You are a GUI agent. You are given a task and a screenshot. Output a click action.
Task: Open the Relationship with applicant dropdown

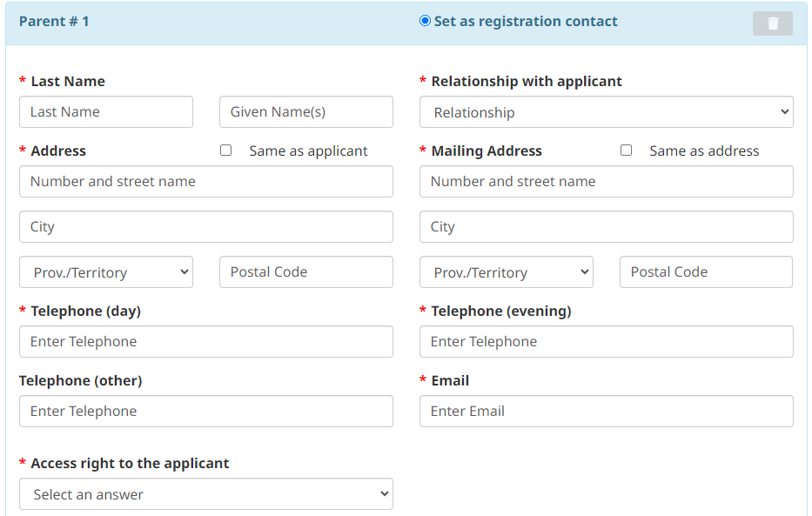pyautogui.click(x=606, y=112)
